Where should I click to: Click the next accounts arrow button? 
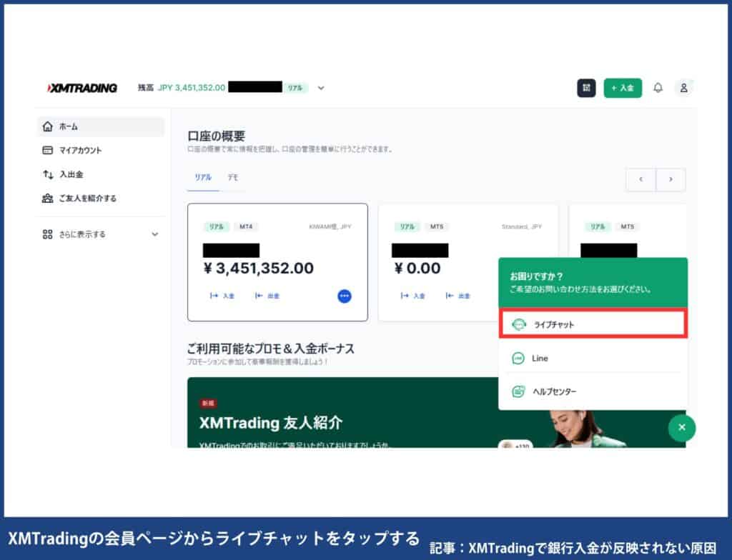671,179
